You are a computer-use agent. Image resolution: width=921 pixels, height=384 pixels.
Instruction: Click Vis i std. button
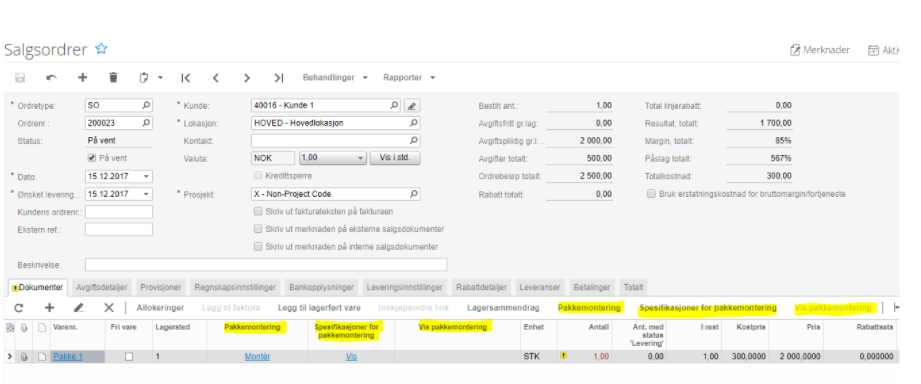395,159
